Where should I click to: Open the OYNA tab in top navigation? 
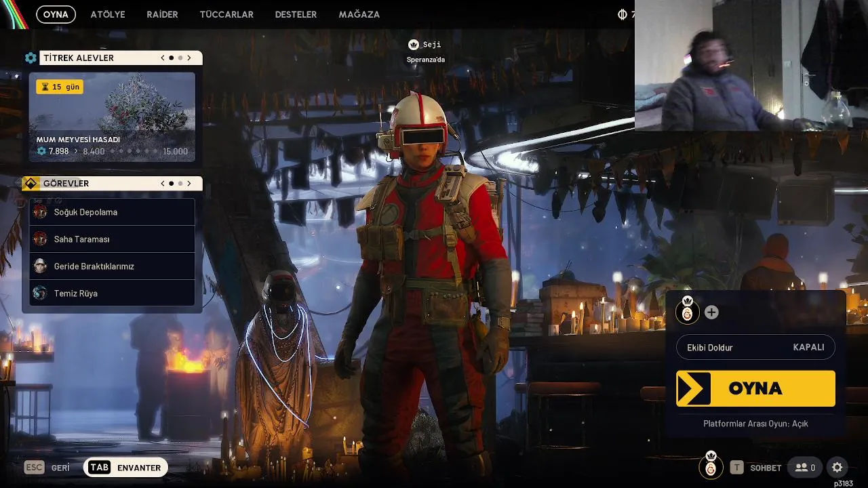click(x=56, y=14)
